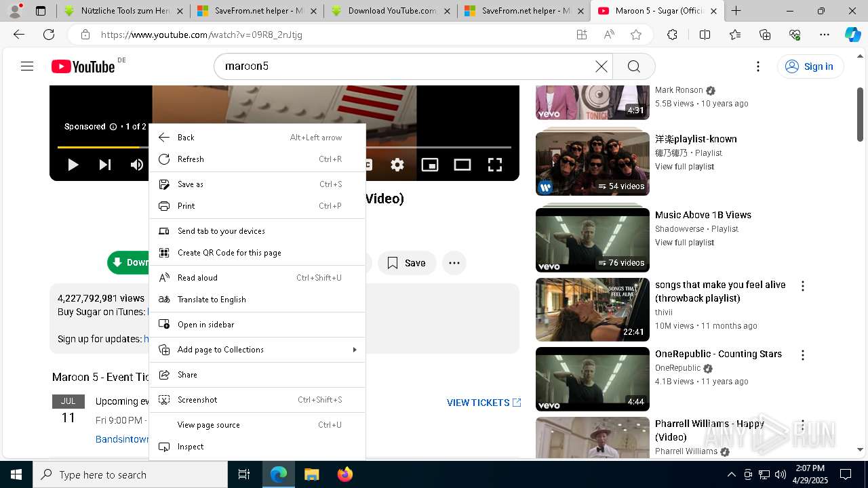Viewport: 868px width, 488px height.
Task: Click Pharrell Williams - Happy video title
Action: (x=710, y=430)
